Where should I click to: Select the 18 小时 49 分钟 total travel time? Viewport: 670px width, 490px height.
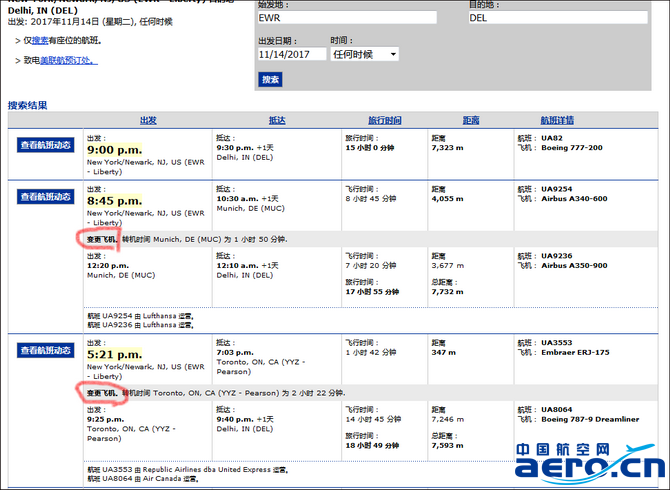pyautogui.click(x=372, y=446)
